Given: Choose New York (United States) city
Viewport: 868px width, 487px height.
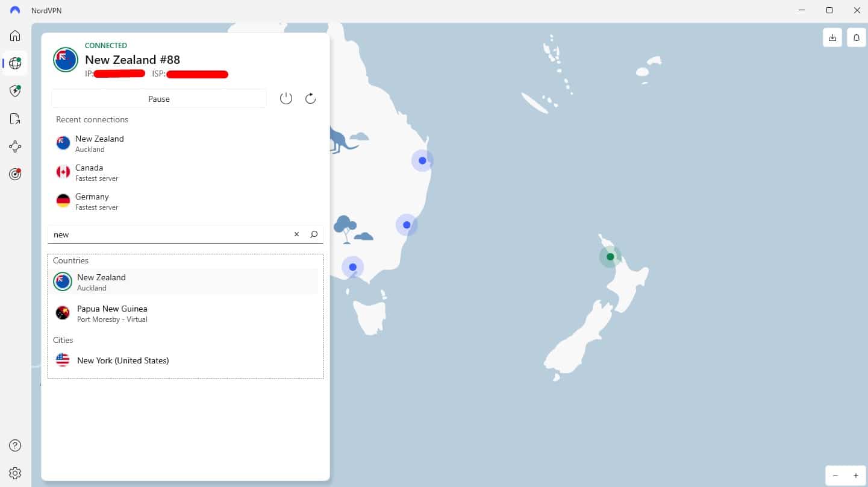Looking at the screenshot, I should point(186,360).
